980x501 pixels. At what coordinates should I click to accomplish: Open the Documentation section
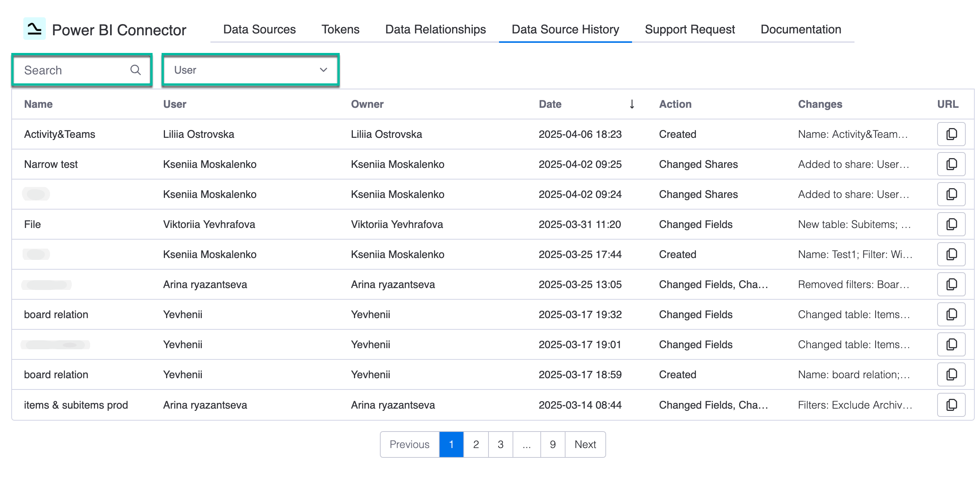click(x=800, y=29)
